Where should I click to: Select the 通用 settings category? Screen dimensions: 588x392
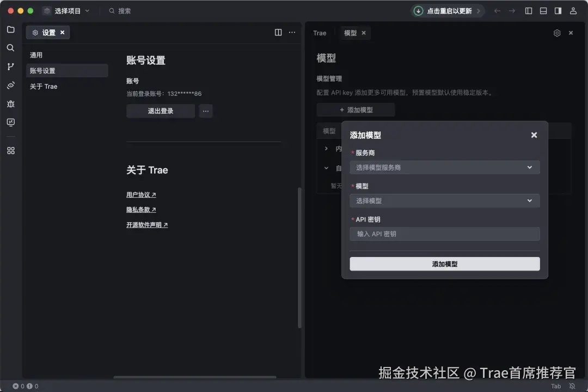click(x=67, y=55)
